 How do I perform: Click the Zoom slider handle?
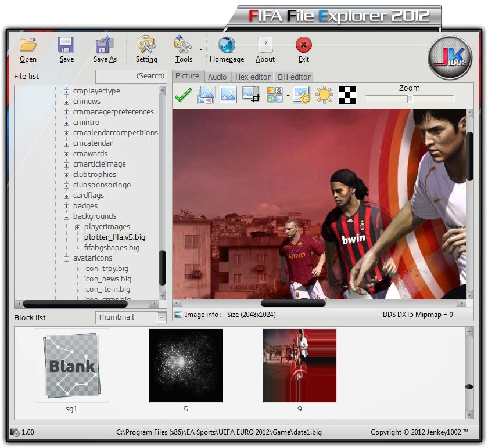410,99
